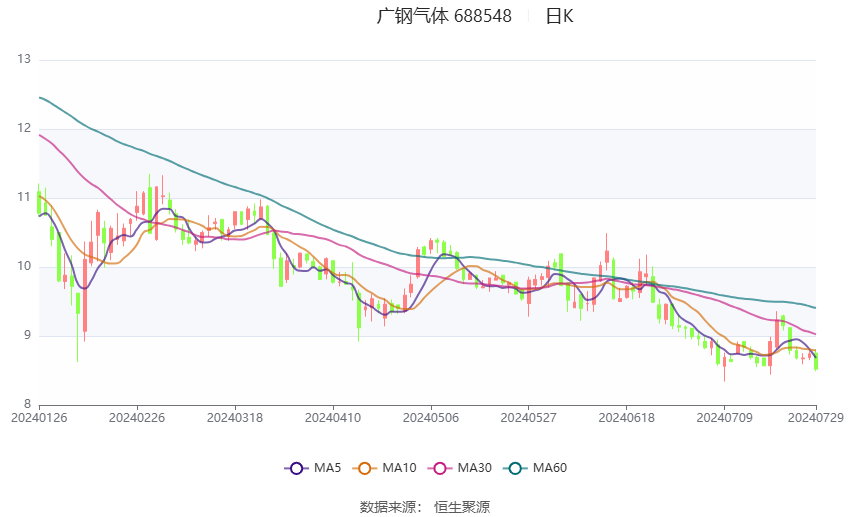The image size is (850, 517).
Task: Click the 20240618 date axis label
Action: 627,418
